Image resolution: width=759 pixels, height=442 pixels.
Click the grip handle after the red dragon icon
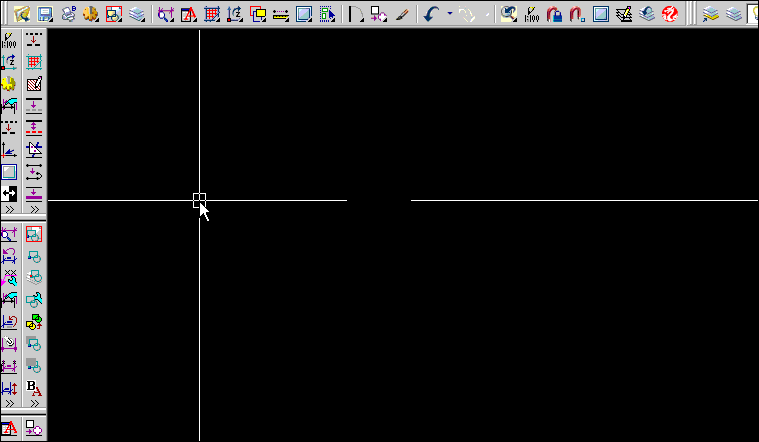(690, 14)
